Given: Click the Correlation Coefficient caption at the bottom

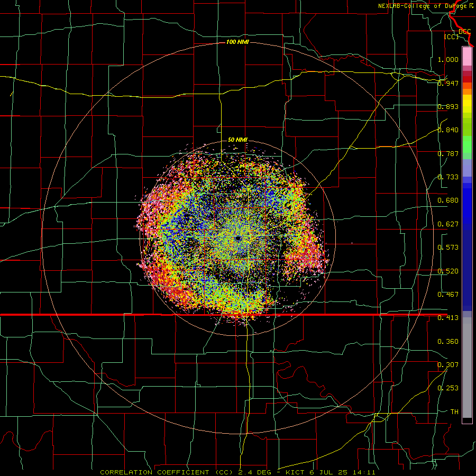Looking at the screenshot, I should 237,472.
